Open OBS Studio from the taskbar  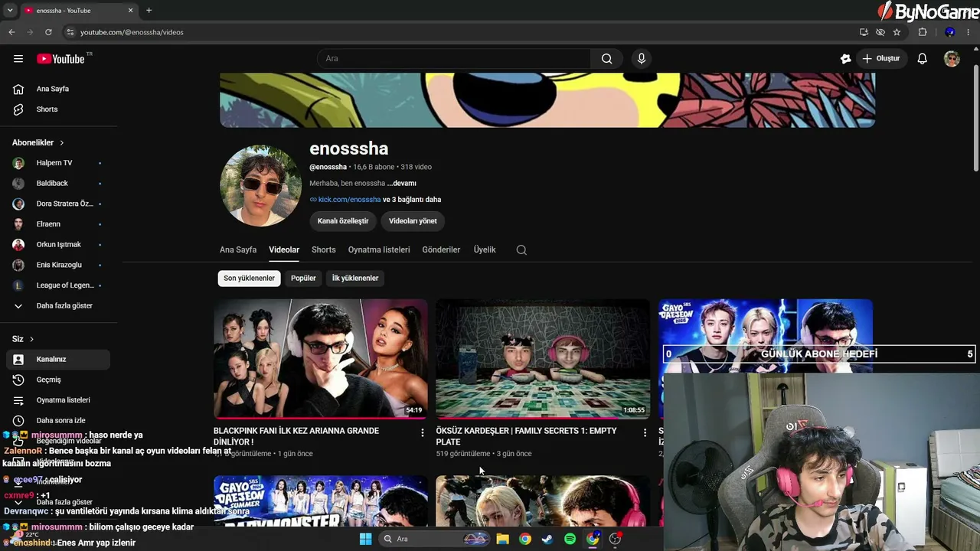tap(615, 539)
